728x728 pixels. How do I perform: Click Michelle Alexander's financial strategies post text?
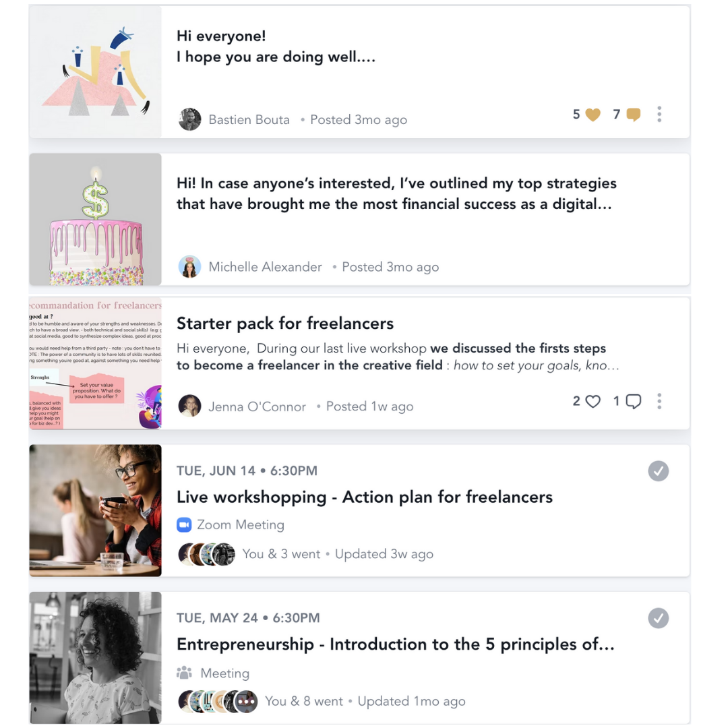point(396,193)
